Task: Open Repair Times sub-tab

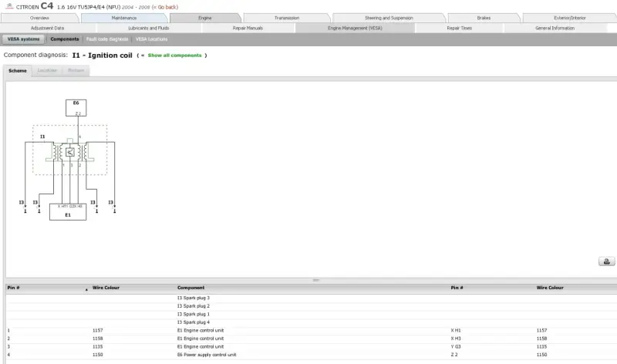Action: (x=459, y=29)
